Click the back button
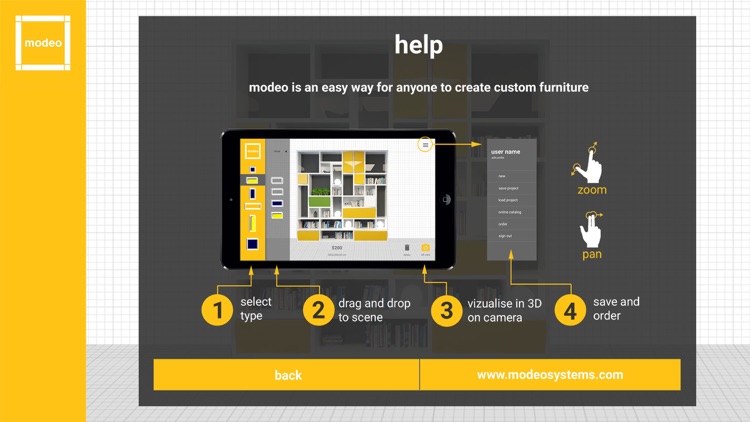The width and height of the screenshot is (750, 422). [x=286, y=375]
